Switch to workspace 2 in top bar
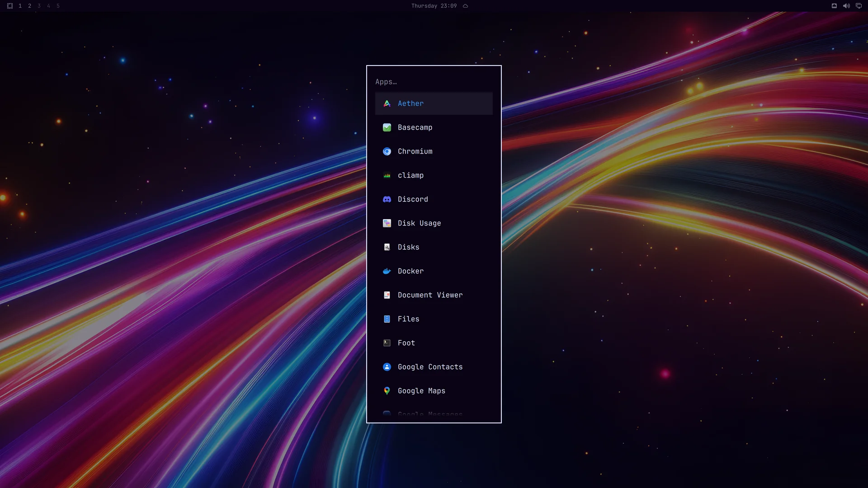 (x=30, y=6)
